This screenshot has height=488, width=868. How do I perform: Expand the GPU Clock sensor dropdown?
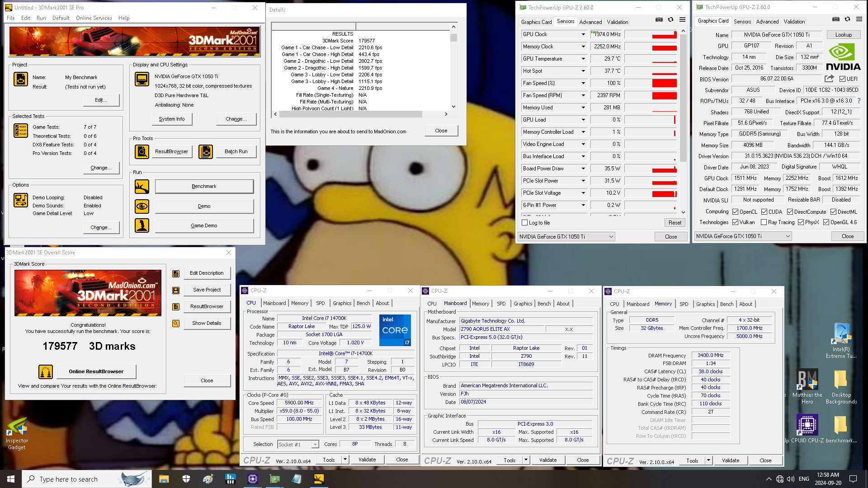click(583, 34)
